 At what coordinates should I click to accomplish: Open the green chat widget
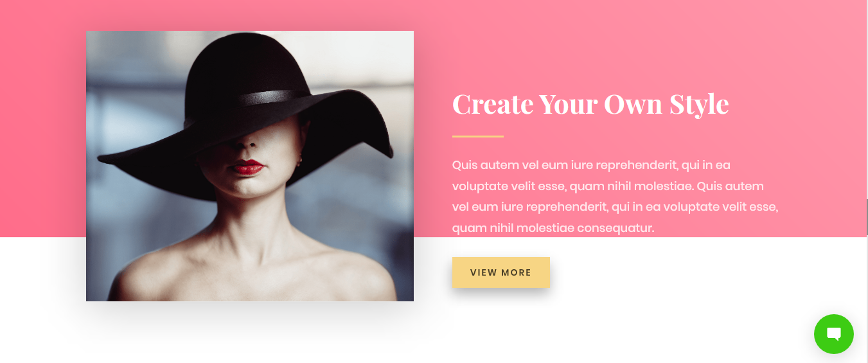(833, 334)
